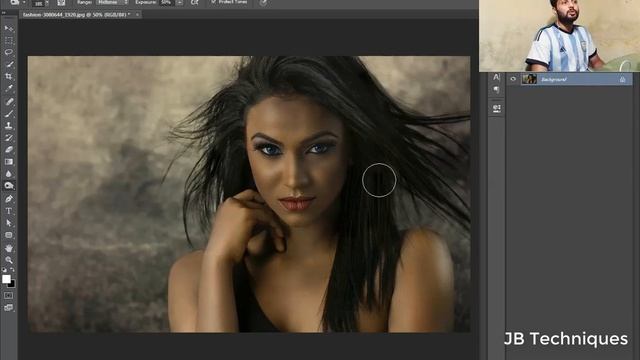Screen dimensions: 640x360
Task: Select the Clone Stamp tool
Action: coord(9,126)
